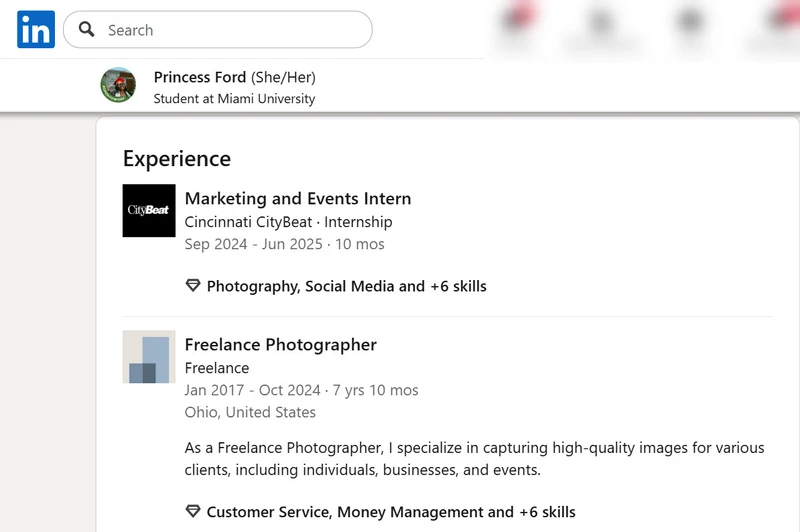Open Princess Ford's profile picture
This screenshot has height=532, width=800.
tap(118, 85)
